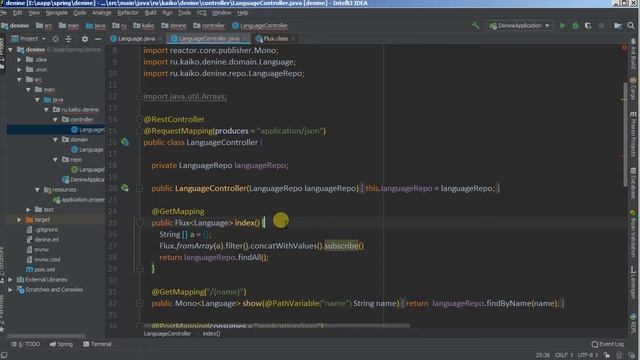The image size is (640, 360).
Task: Open the Maven Projects side tool window
Action: point(633,134)
